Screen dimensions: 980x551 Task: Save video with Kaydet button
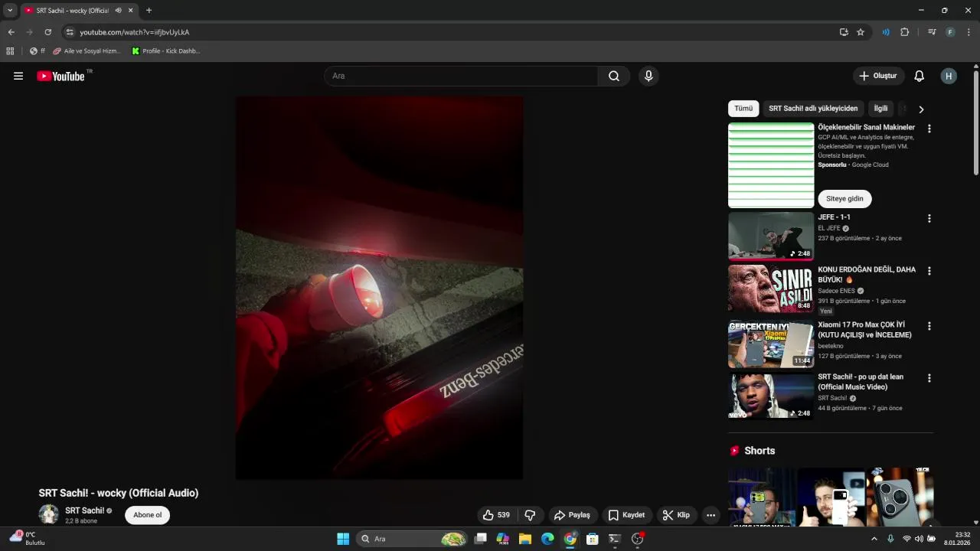coord(626,515)
